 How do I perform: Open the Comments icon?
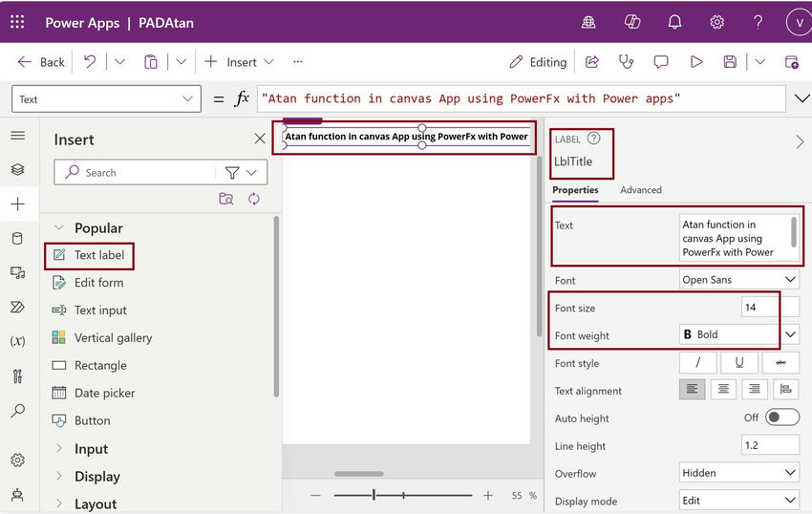click(661, 62)
